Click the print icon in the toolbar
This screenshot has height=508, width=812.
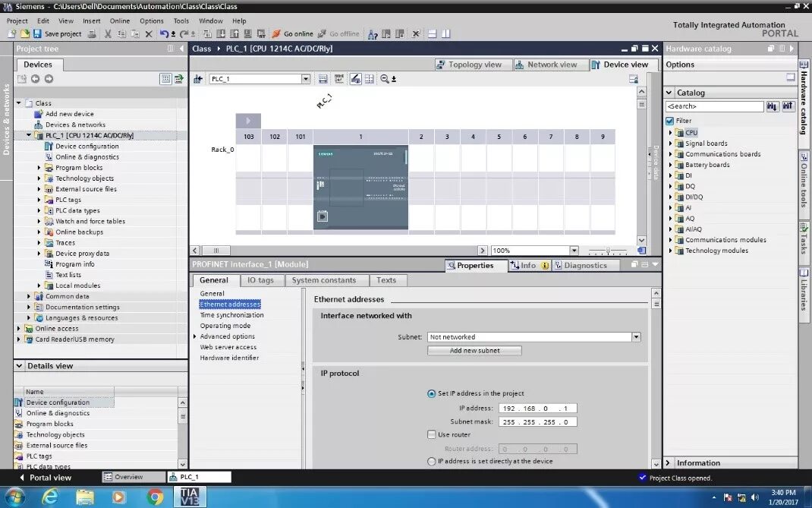[92, 33]
